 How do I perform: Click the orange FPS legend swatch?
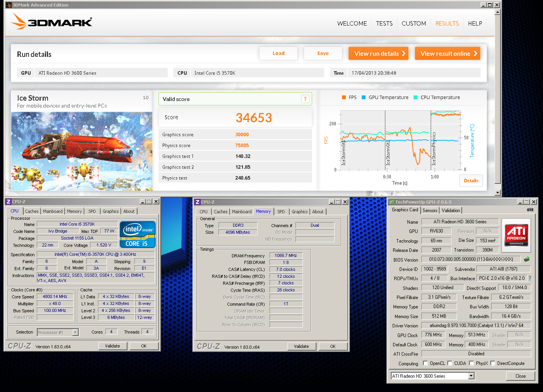coord(344,98)
